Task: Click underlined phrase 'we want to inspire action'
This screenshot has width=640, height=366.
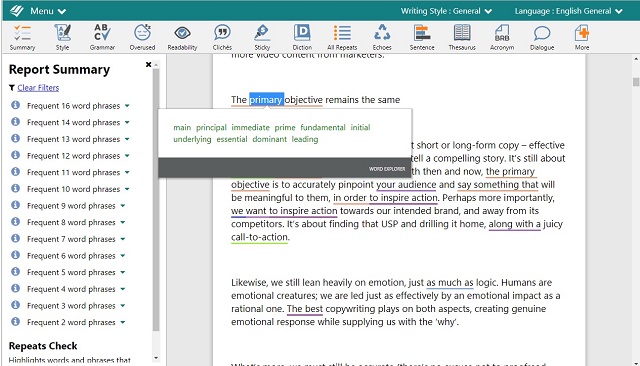Action: click(x=284, y=211)
